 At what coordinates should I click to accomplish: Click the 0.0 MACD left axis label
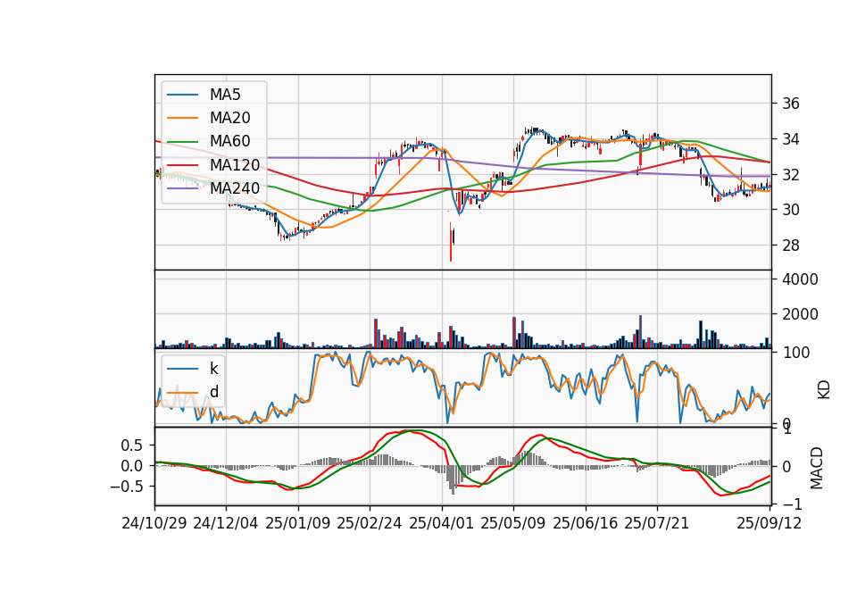click(131, 466)
